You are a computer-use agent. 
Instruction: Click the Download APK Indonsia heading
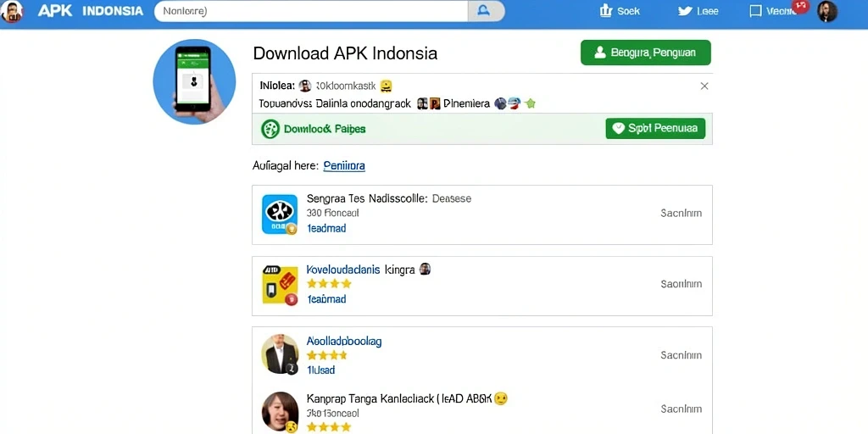[x=345, y=53]
